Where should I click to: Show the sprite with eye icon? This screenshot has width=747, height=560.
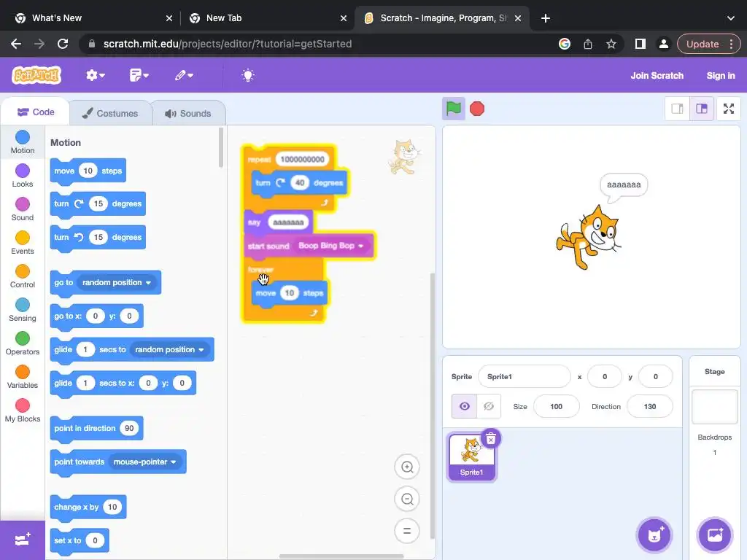tap(464, 406)
